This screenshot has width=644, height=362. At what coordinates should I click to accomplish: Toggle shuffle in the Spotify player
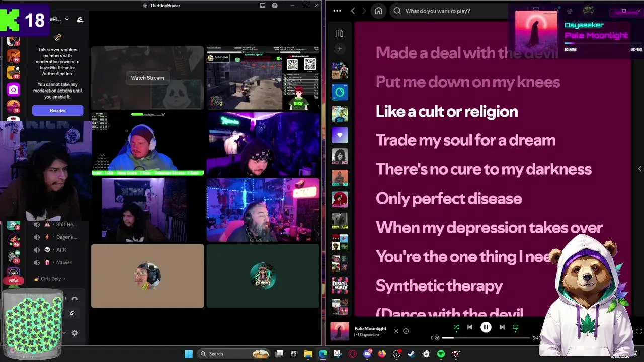[456, 327]
